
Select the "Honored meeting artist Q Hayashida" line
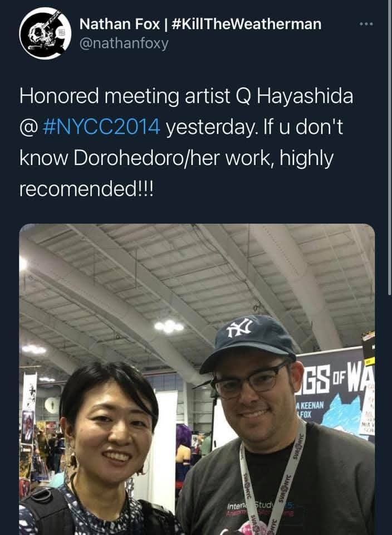click(186, 96)
